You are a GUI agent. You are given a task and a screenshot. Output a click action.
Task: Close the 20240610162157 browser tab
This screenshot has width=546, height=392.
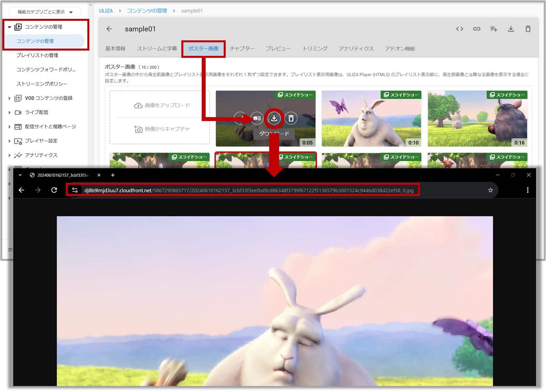99,175
